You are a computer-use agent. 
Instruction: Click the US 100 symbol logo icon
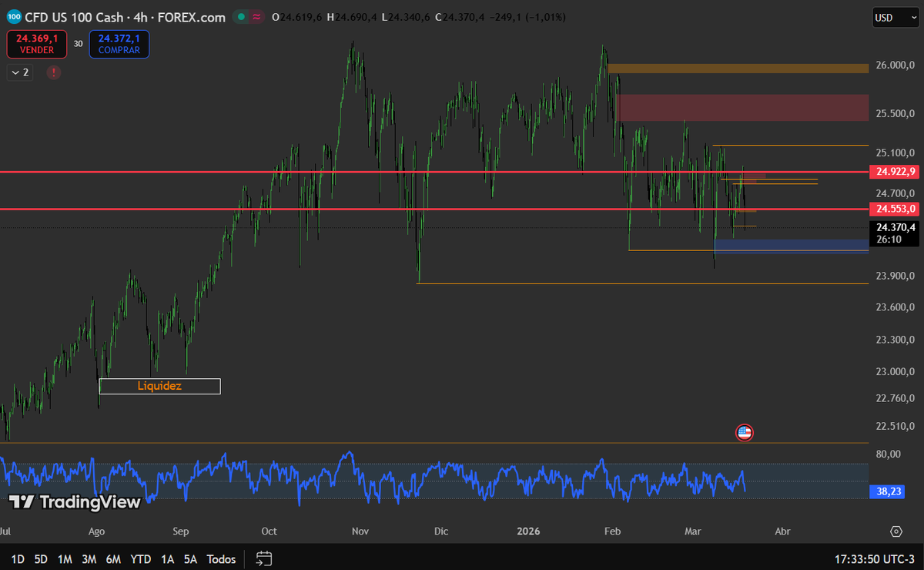point(14,17)
